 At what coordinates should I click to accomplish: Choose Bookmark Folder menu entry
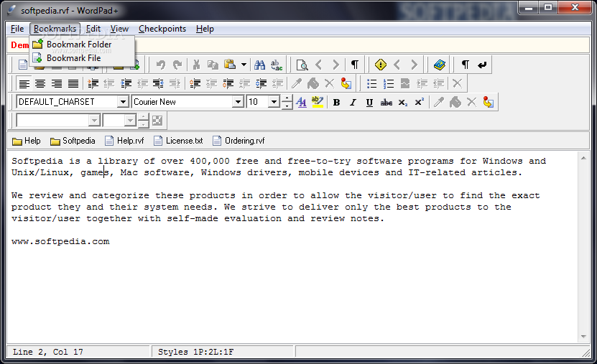tap(82, 45)
